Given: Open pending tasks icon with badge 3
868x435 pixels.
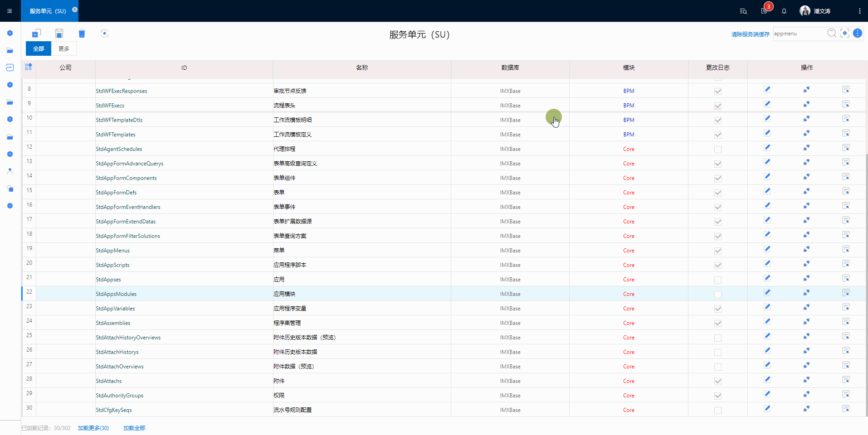Looking at the screenshot, I should click(765, 11).
